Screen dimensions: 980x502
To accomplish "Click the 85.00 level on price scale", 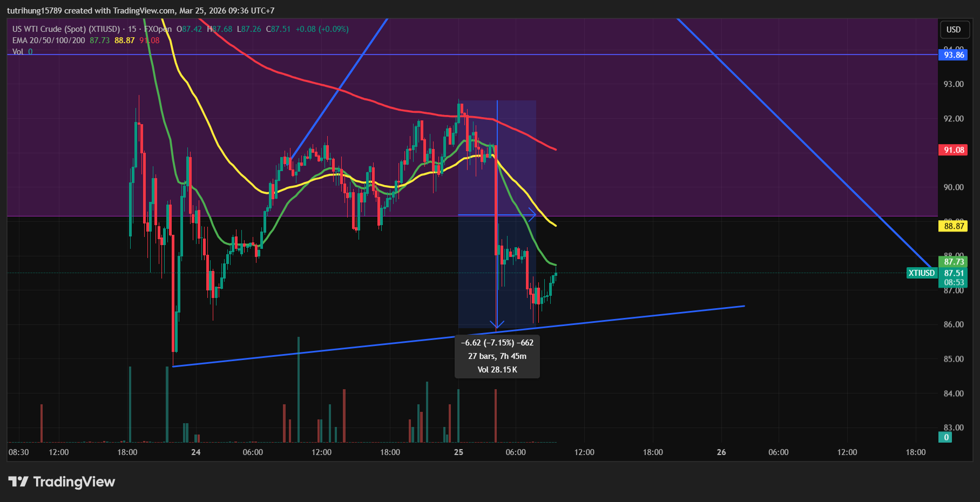I will (953, 359).
